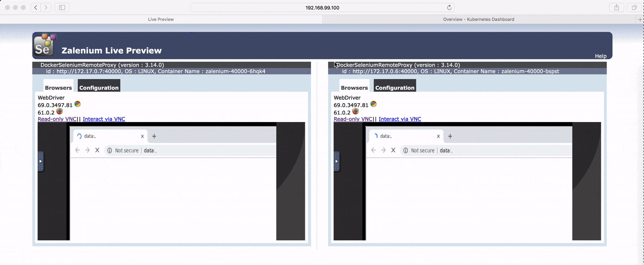The image size is (644, 265).
Task: Reload the page in Safari address bar
Action: click(x=449, y=8)
